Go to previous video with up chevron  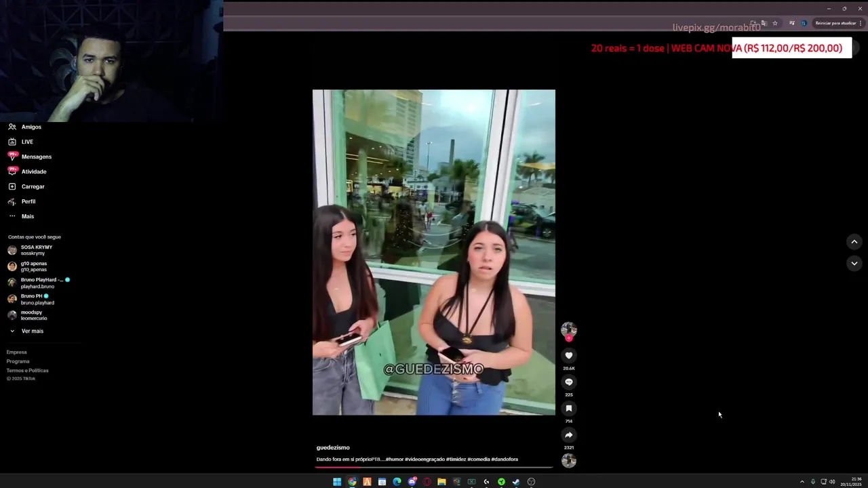pyautogui.click(x=854, y=242)
